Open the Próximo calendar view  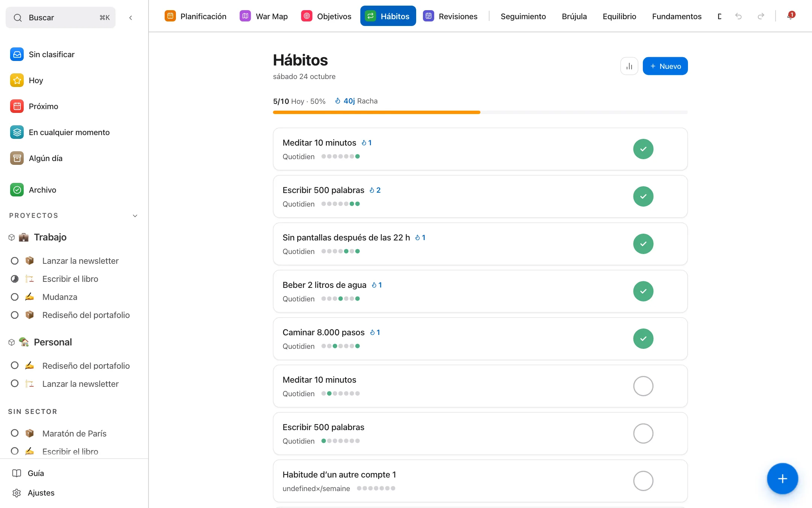coord(34,106)
